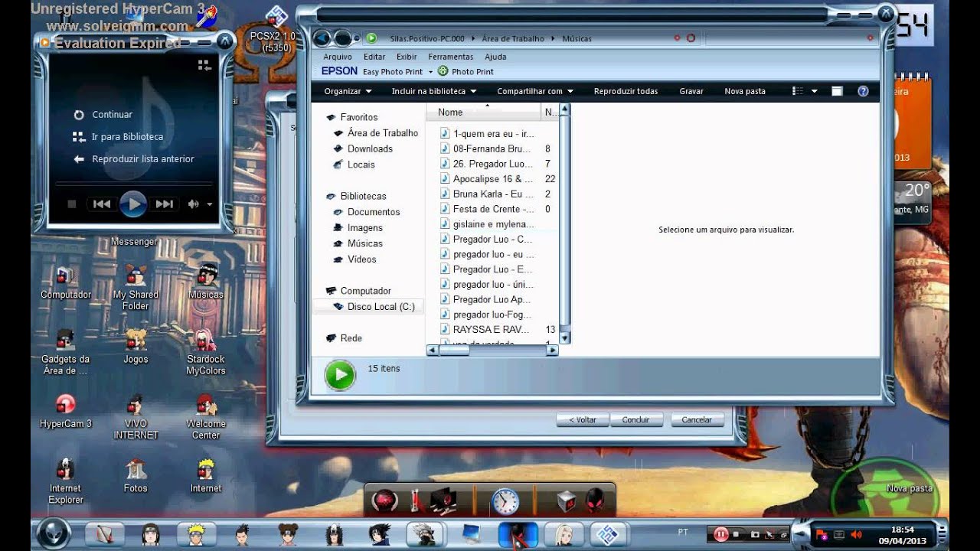Go forward in the Explorer window
The height and width of the screenshot is (551, 980).
tap(343, 38)
